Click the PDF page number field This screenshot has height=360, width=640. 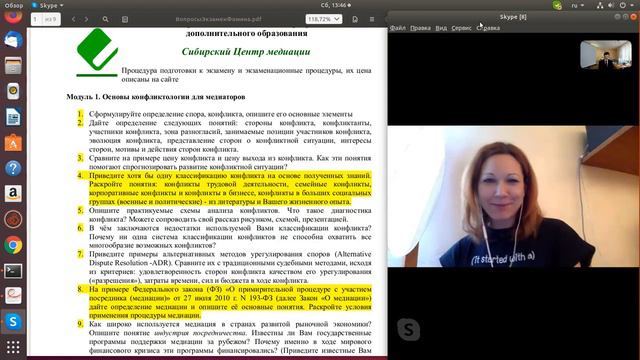tap(37, 19)
